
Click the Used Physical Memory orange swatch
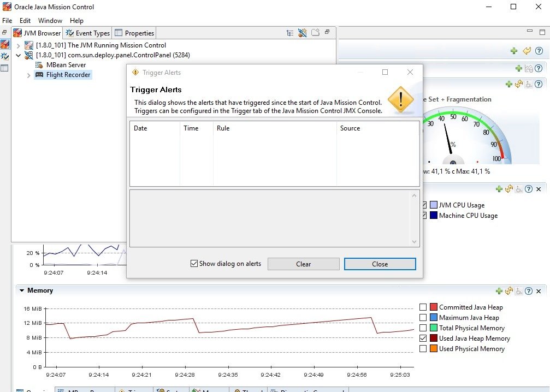pos(434,348)
